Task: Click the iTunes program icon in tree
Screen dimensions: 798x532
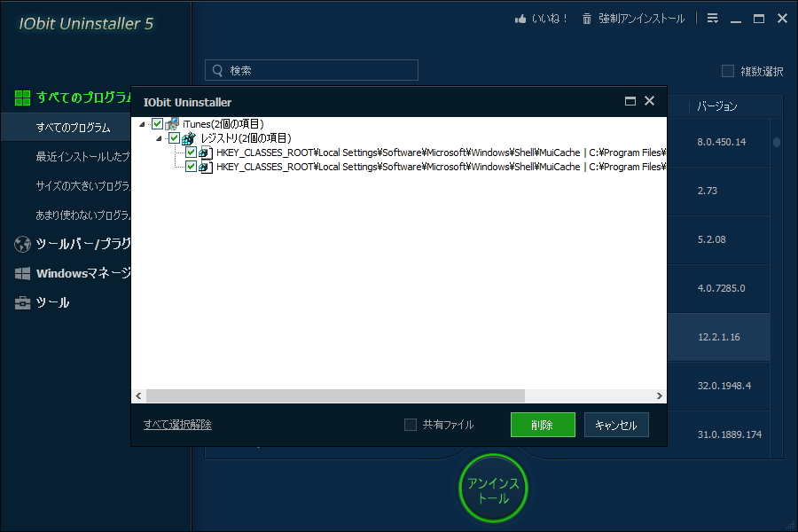Action: pyautogui.click(x=172, y=124)
